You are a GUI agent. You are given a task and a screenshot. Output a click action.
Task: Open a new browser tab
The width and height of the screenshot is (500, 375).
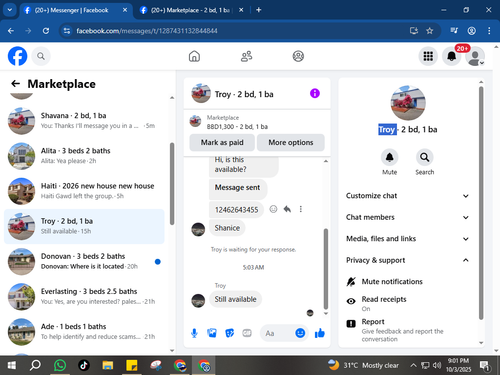pyautogui.click(x=259, y=10)
